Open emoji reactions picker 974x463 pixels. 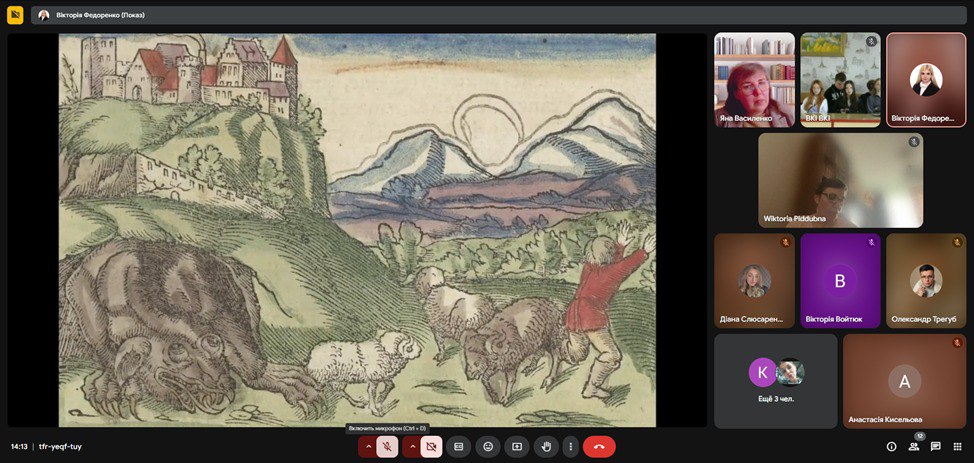(488, 447)
